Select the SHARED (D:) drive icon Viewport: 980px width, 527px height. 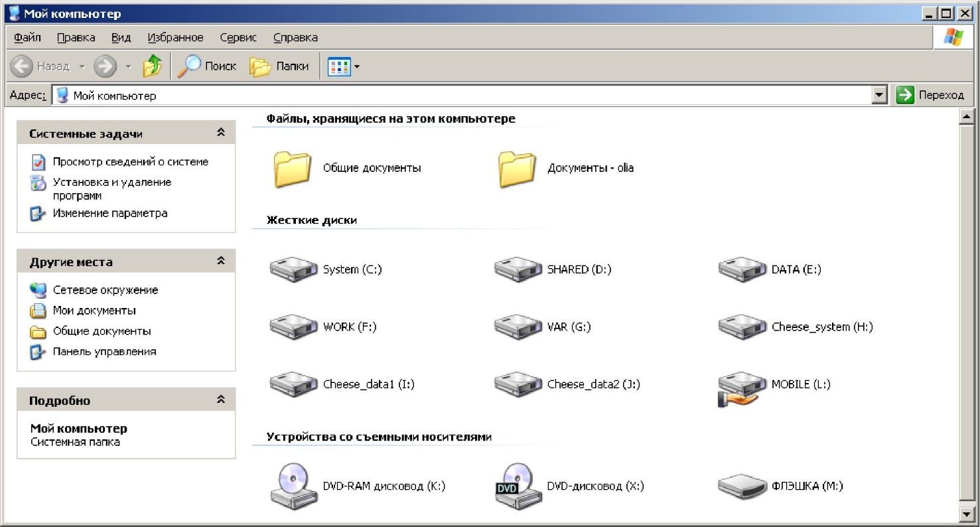[518, 269]
